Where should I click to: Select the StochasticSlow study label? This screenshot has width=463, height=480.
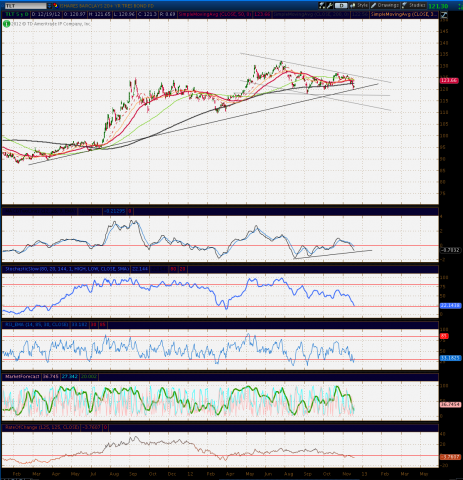(x=67, y=269)
